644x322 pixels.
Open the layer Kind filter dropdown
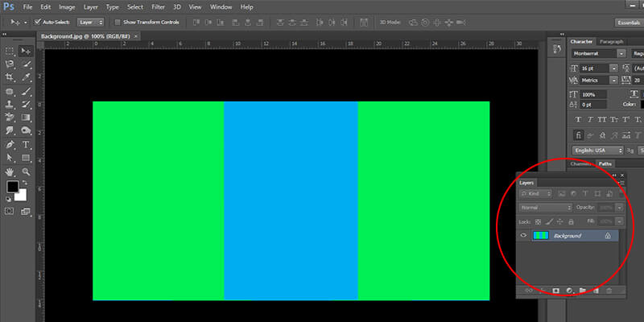click(x=535, y=193)
